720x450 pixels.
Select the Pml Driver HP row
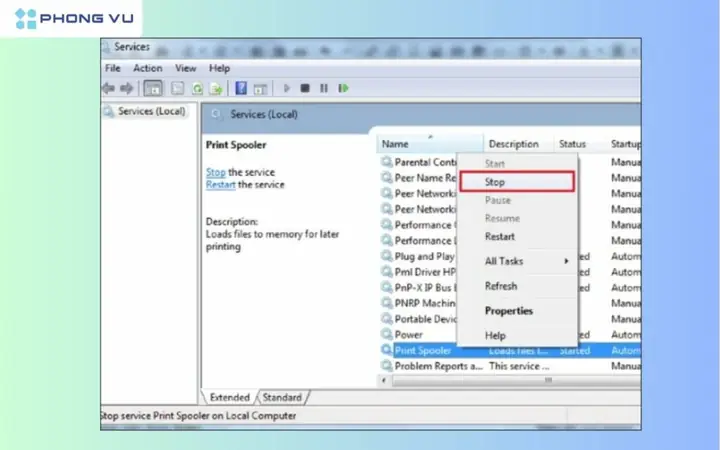510,271
